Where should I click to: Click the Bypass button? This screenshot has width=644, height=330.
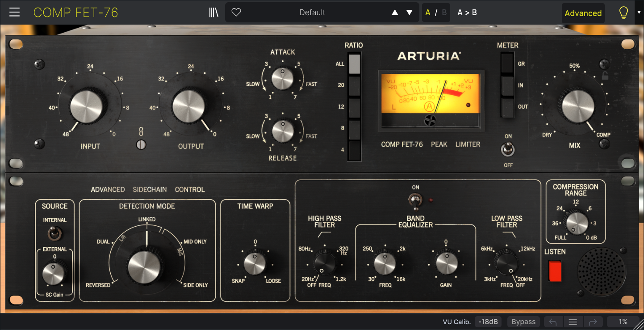click(x=523, y=322)
